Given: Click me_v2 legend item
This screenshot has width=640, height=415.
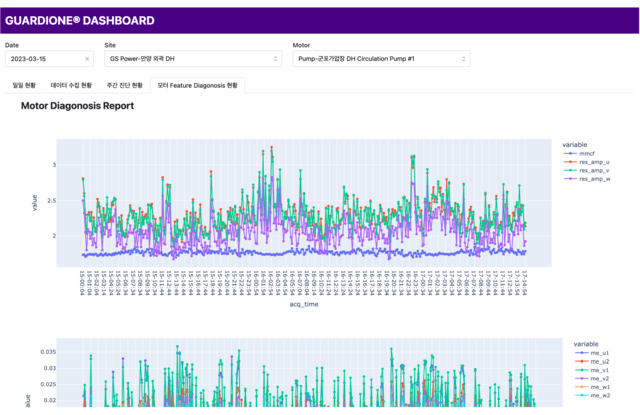Looking at the screenshot, I should coord(592,379).
